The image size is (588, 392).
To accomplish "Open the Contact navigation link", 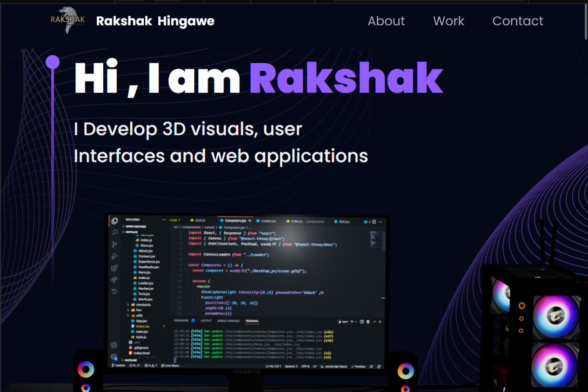I will tap(517, 21).
